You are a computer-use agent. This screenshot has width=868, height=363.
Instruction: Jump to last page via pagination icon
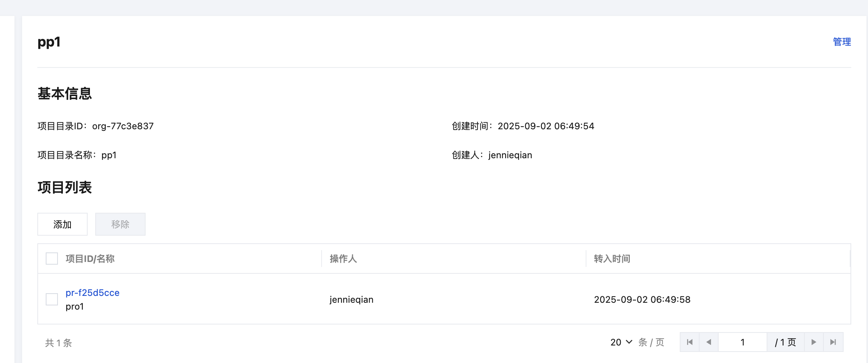click(x=833, y=342)
